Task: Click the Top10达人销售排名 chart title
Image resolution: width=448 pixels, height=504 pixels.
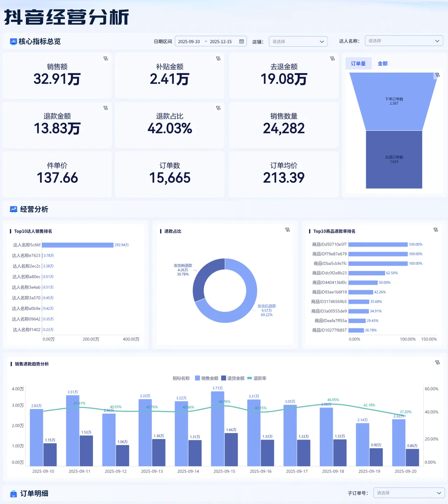Action: click(33, 231)
